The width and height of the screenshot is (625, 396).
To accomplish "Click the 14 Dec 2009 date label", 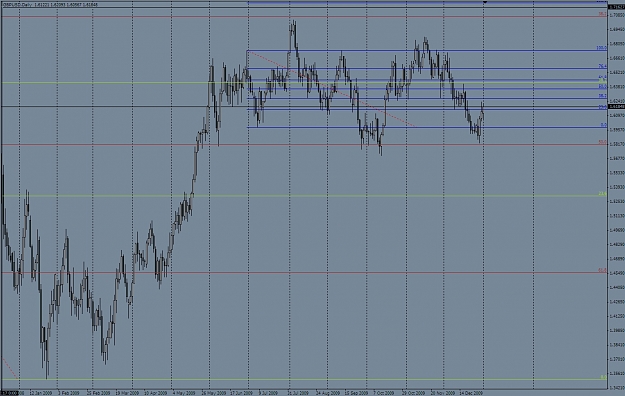I will click(471, 393).
